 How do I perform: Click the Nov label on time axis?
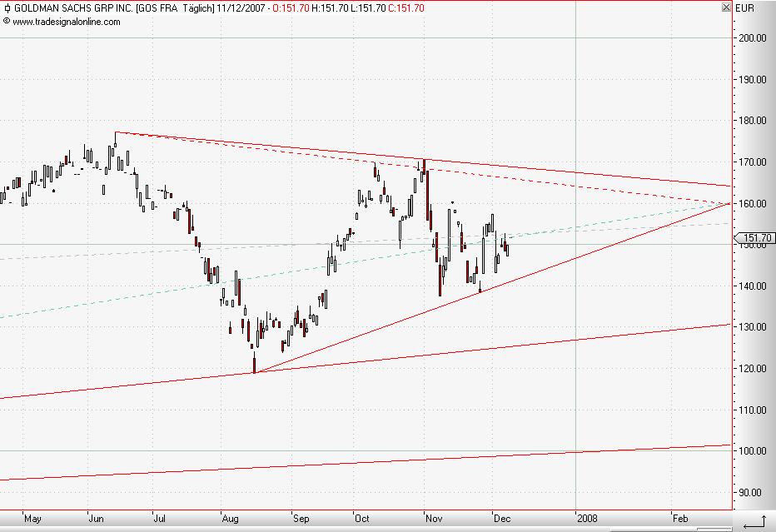coord(434,519)
